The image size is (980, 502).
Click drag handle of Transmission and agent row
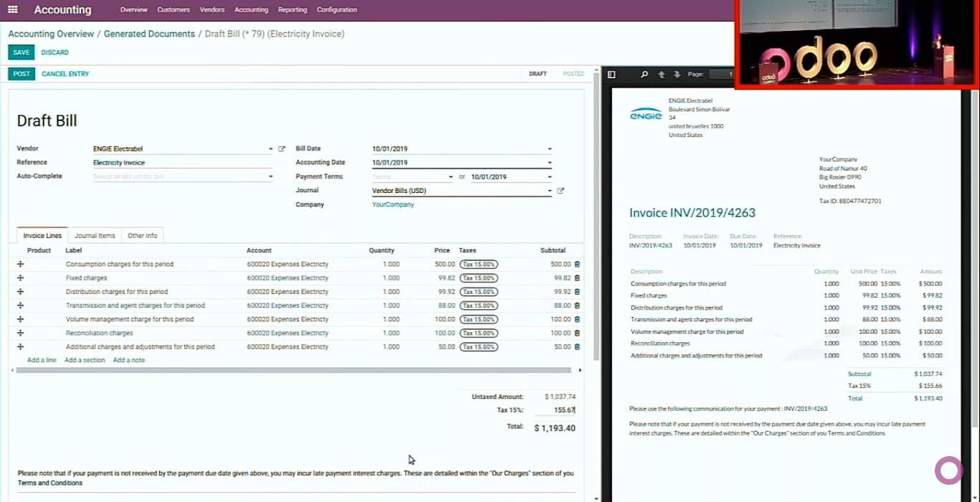(21, 306)
